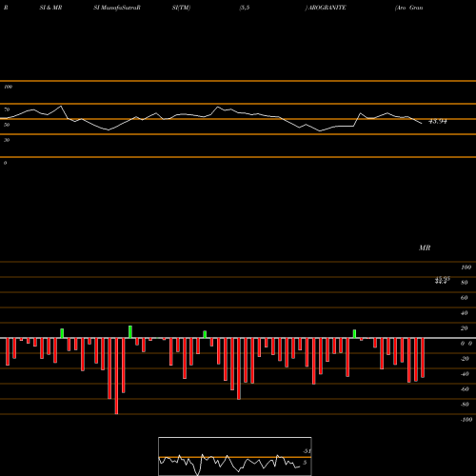Click the -100 label on MR axis
Screen dimensions: 476x476
pyautogui.click(x=466, y=420)
